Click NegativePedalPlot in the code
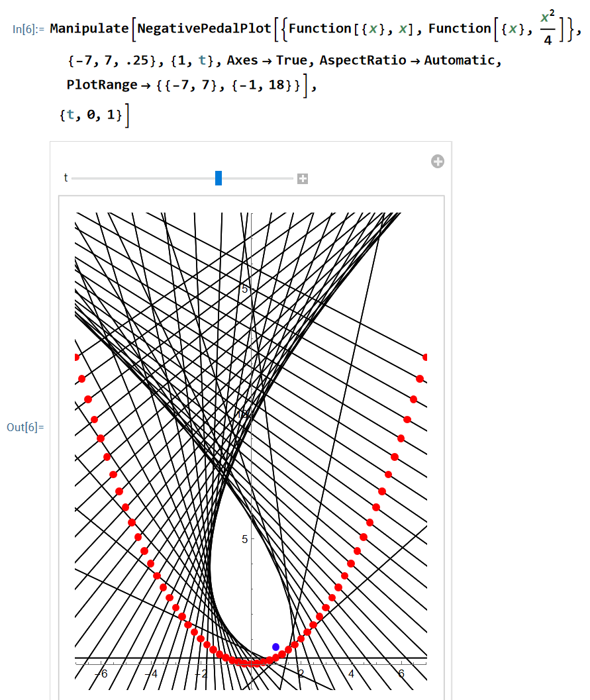Viewport: 590px width, 700px height. [x=205, y=28]
